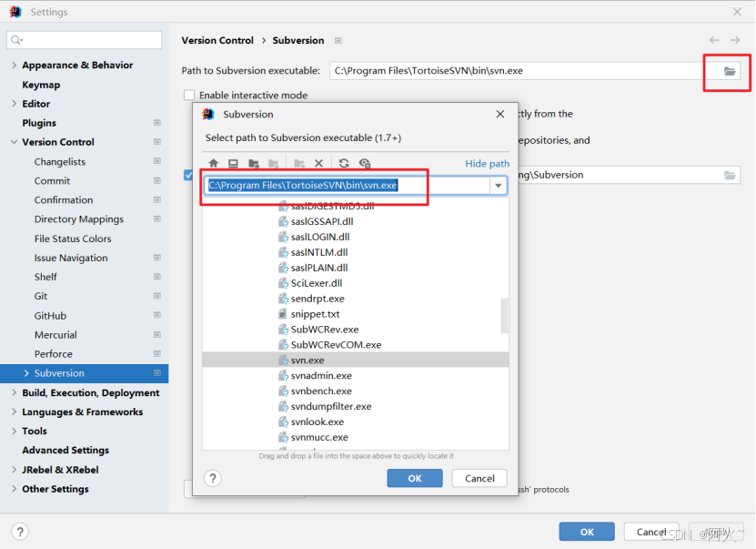756x549 pixels.
Task: Open the path history dropdown arrow
Action: point(499,185)
